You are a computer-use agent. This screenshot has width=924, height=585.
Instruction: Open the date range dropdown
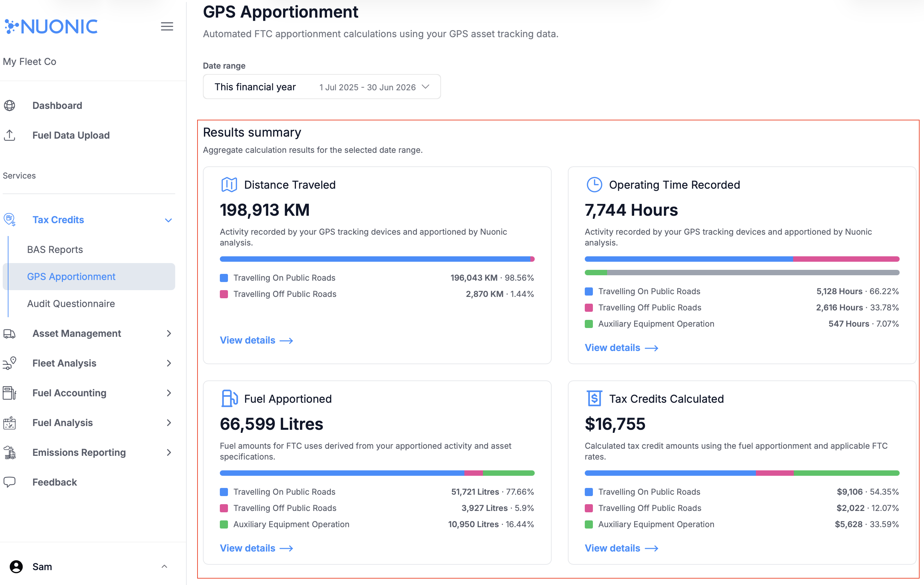[x=322, y=87]
